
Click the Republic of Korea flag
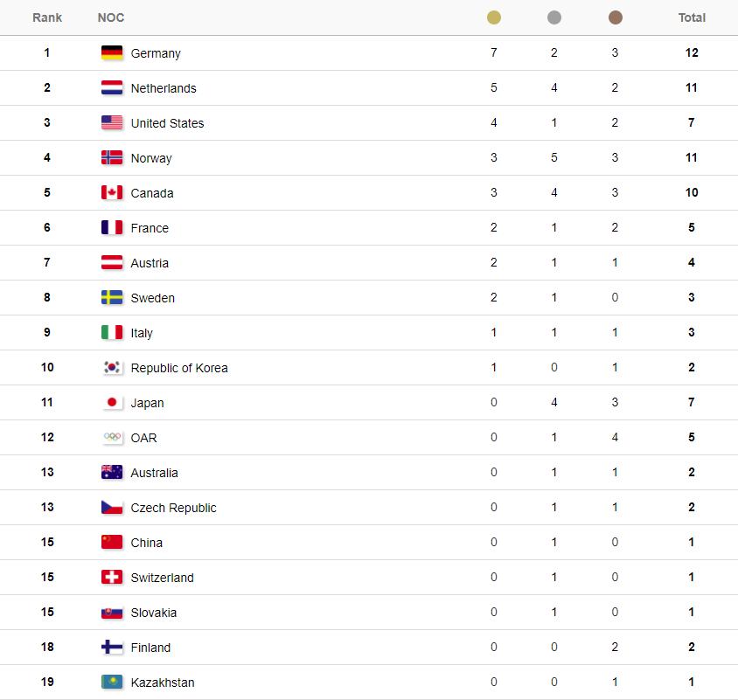pos(112,368)
